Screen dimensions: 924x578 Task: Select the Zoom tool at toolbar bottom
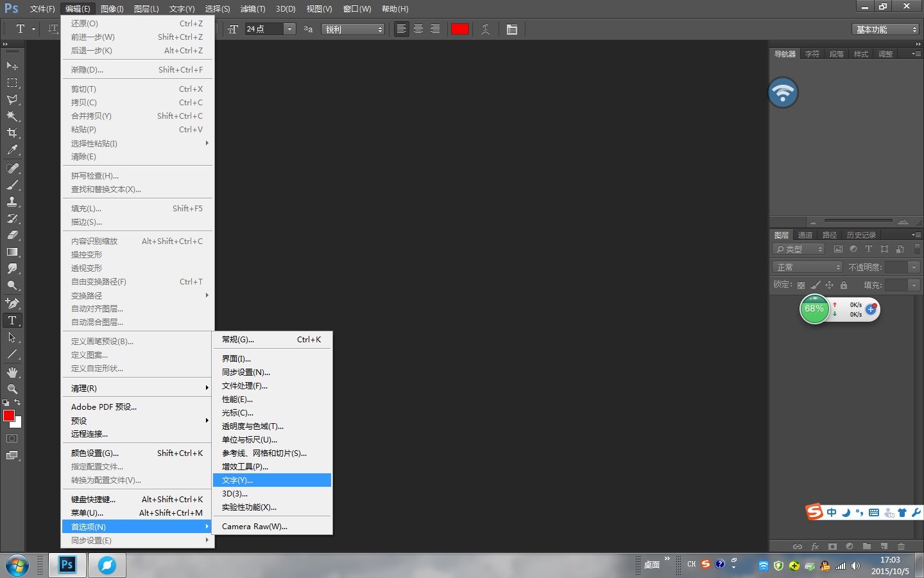click(12, 389)
